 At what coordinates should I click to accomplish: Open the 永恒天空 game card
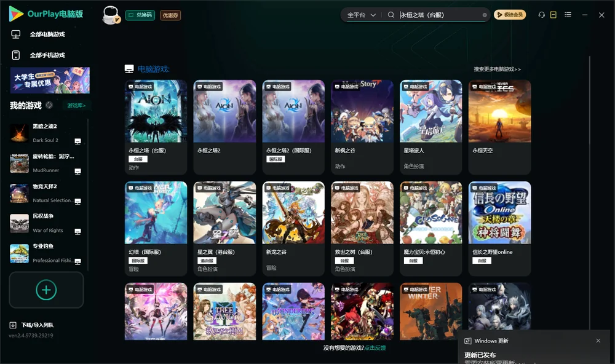pyautogui.click(x=499, y=127)
